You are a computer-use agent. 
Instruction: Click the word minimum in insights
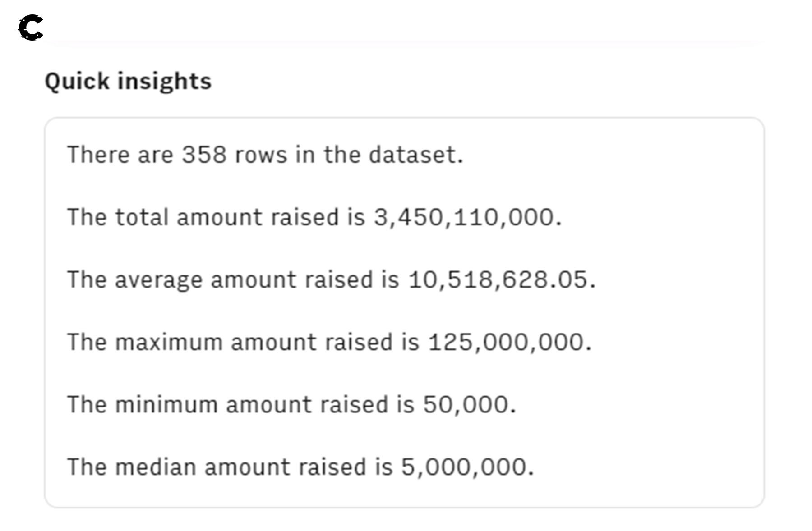[166, 404]
